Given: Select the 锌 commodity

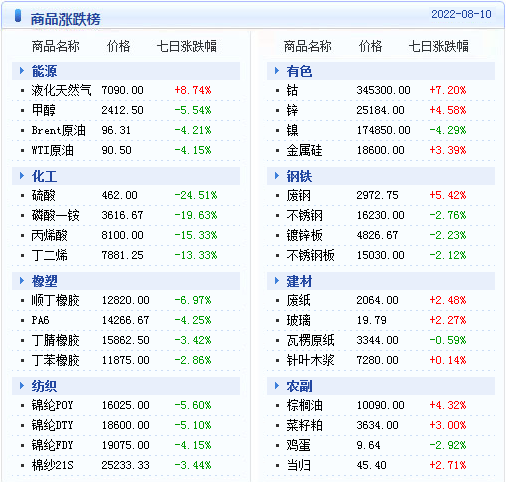Looking at the screenshot, I should [292, 110].
